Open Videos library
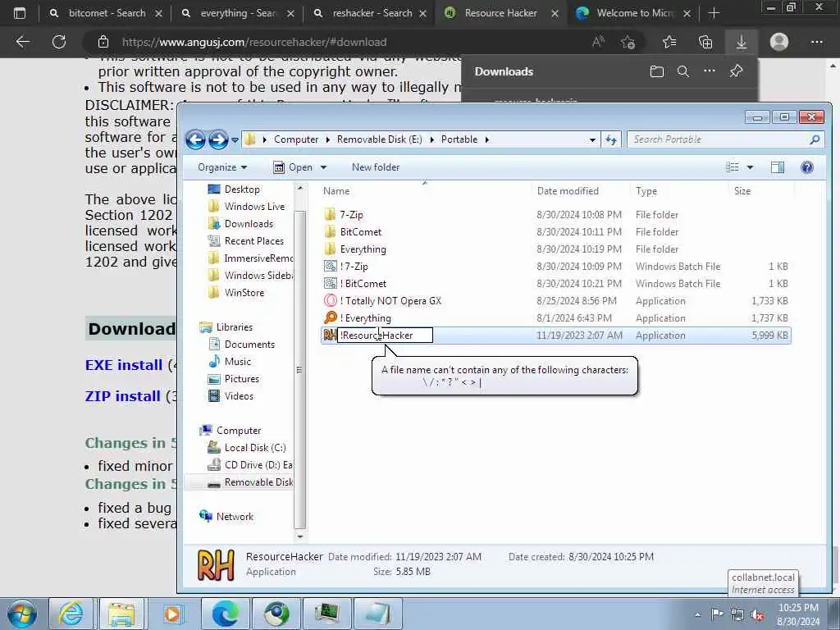840x630 pixels. 239,396
